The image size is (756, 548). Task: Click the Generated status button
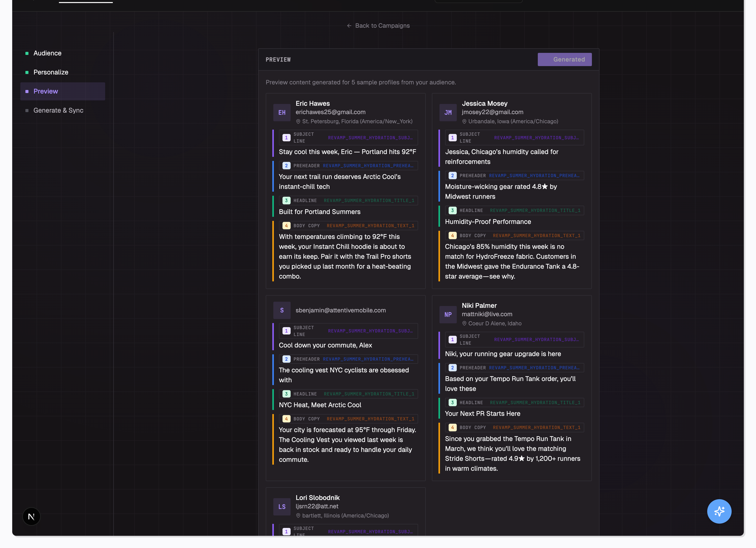[x=564, y=59]
